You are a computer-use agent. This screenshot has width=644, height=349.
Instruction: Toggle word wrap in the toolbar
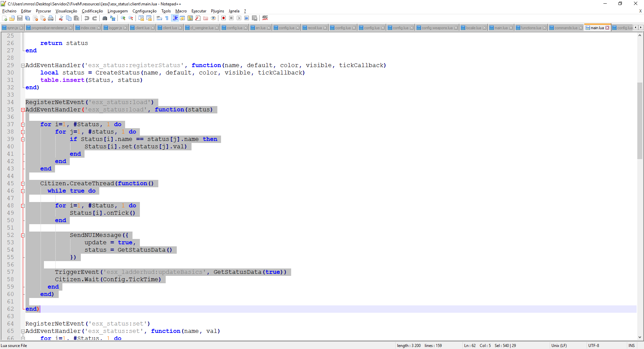pos(159,18)
